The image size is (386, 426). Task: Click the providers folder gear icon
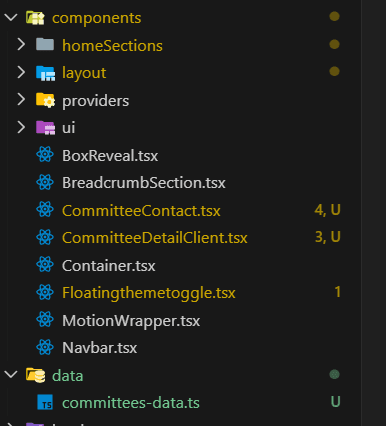(45, 100)
